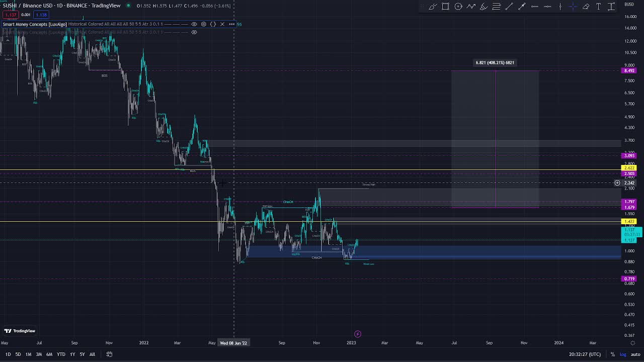Toggle percent scale mode

pos(612,354)
